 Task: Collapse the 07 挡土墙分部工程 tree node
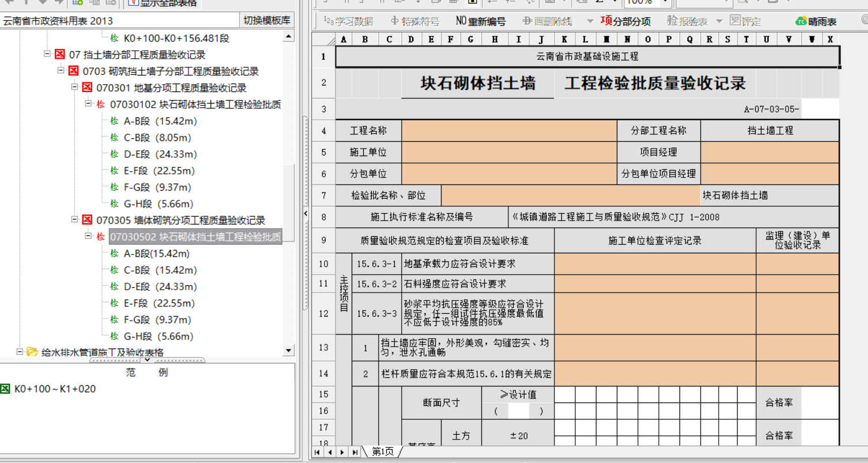(x=47, y=54)
